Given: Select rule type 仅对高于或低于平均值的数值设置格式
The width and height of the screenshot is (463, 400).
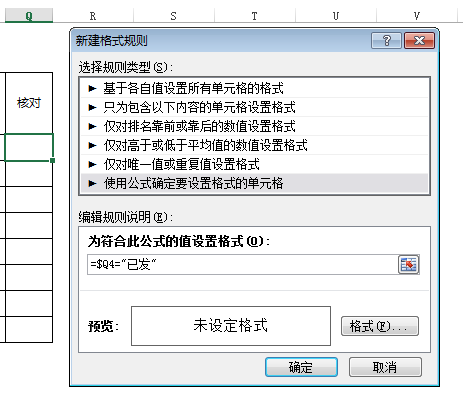Looking at the screenshot, I should [x=254, y=145].
